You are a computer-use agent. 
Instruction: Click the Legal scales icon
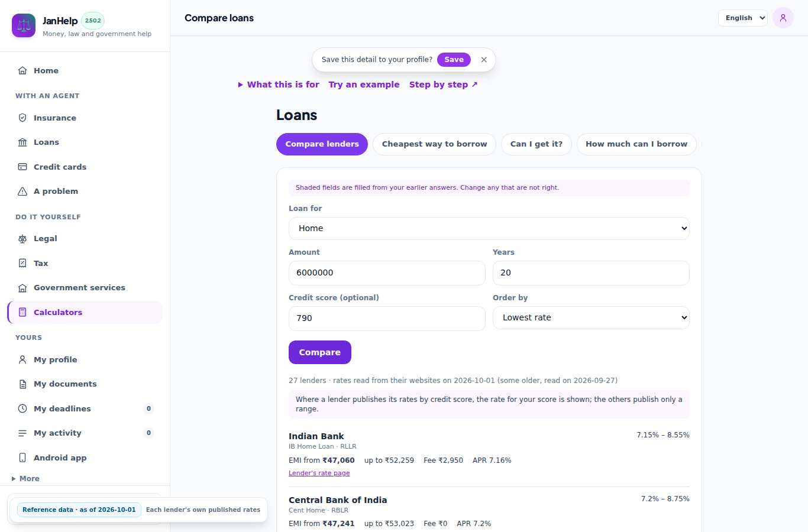22,238
